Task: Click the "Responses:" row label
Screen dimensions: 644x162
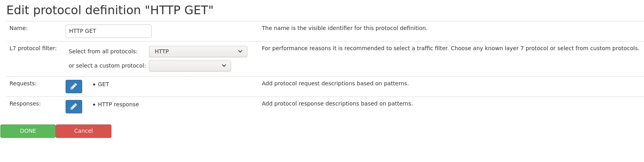Action: (x=25, y=104)
